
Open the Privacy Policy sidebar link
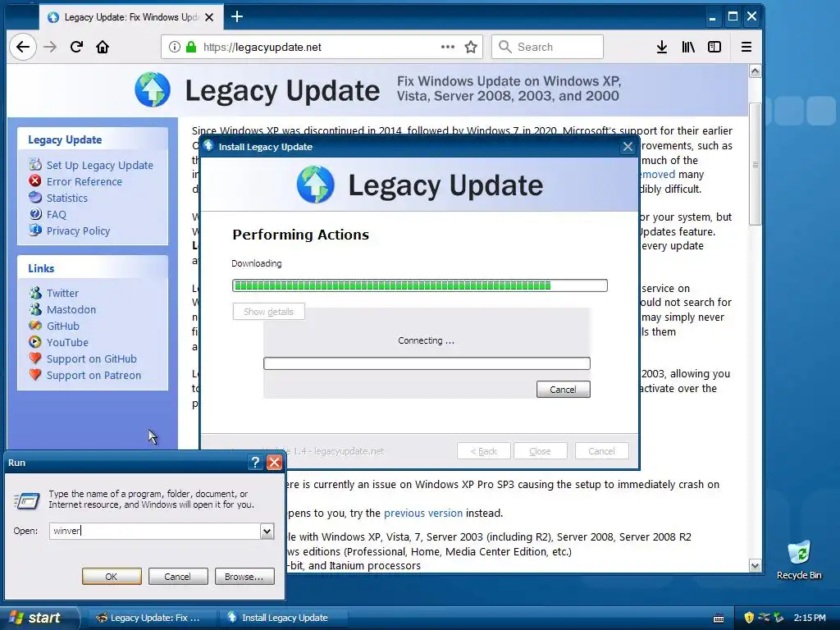point(78,231)
